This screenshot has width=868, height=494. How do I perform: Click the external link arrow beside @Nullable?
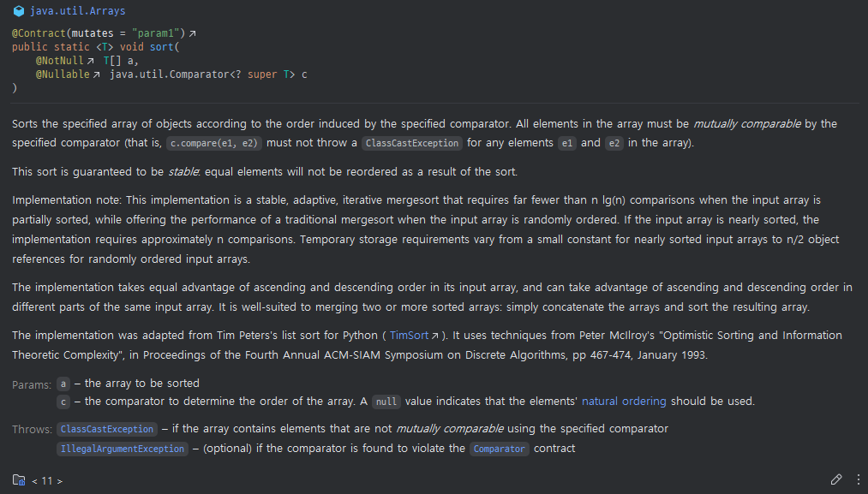coord(95,74)
